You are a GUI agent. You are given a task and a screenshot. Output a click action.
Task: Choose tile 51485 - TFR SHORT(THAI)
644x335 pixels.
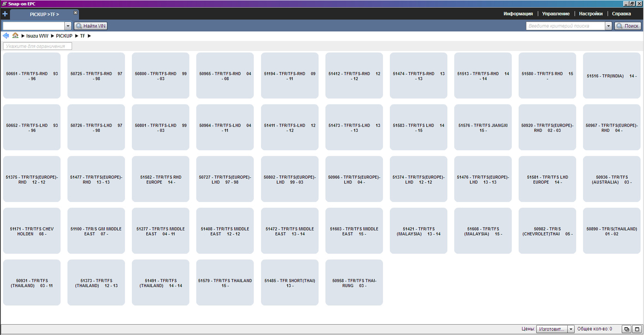pyautogui.click(x=290, y=283)
